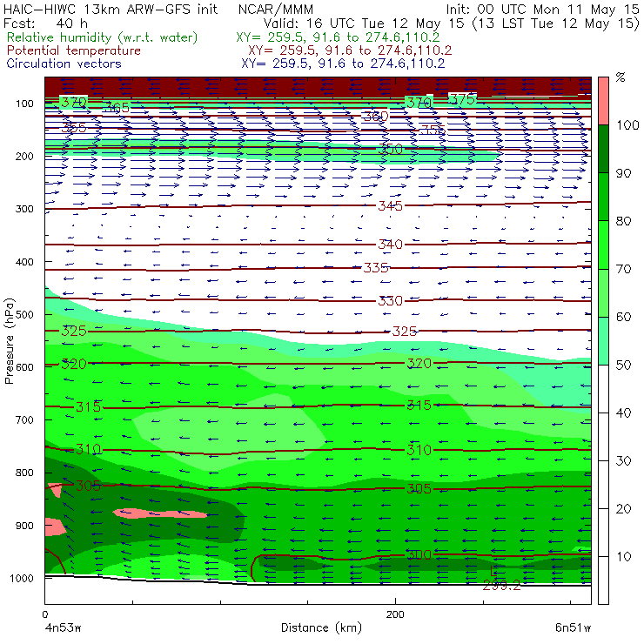Click the 70–80% bright green colorbar segment
The width and height of the screenshot is (644, 644).
pyautogui.click(x=603, y=245)
